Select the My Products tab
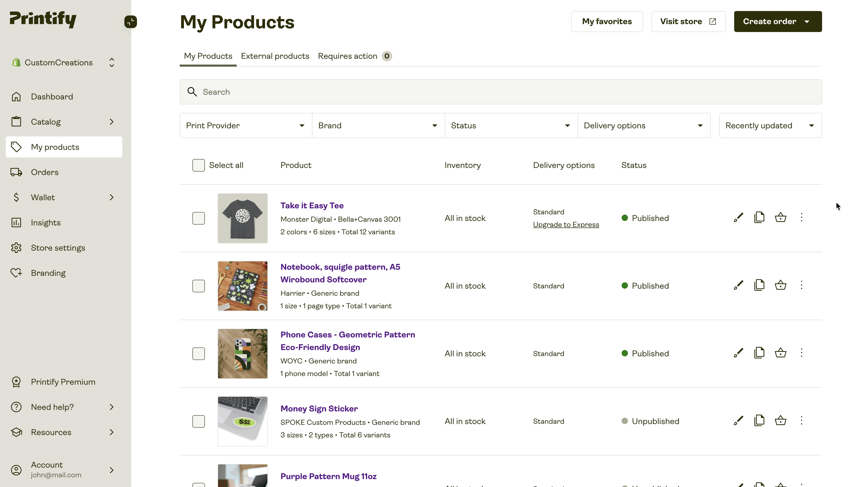Screen dimensions: 868x487 click(208, 56)
